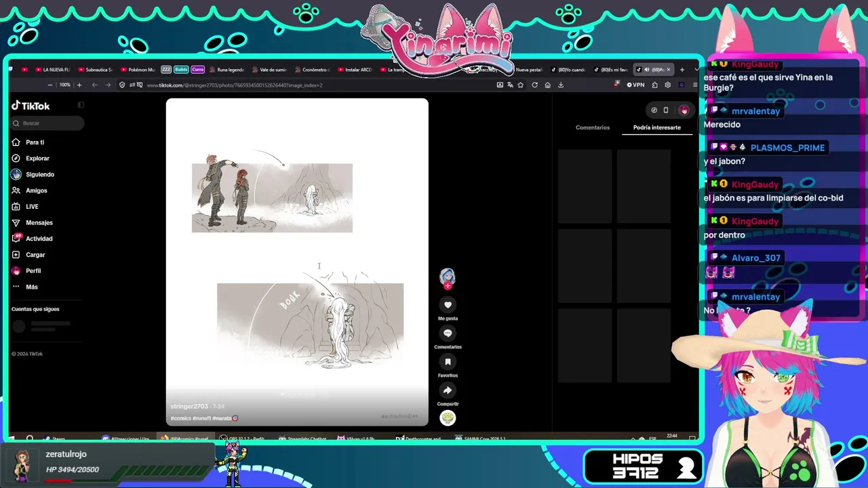
Task: Click the #comics hashtag in the caption
Action: [x=180, y=418]
